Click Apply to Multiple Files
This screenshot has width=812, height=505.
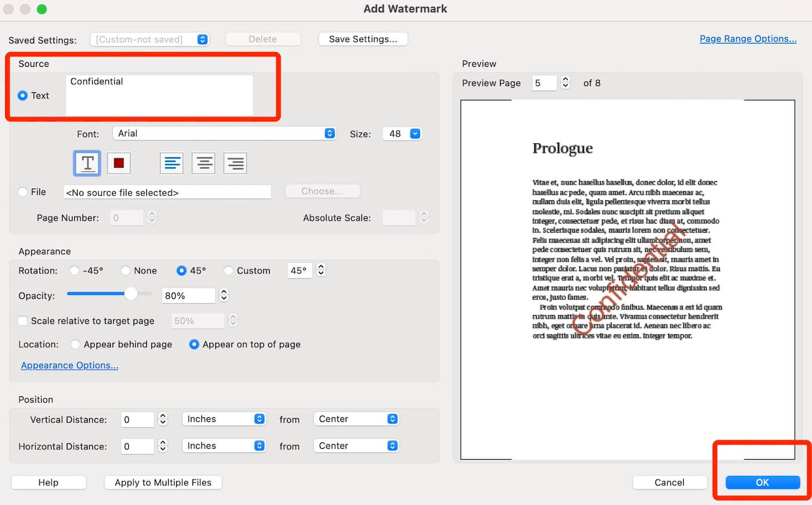point(162,482)
